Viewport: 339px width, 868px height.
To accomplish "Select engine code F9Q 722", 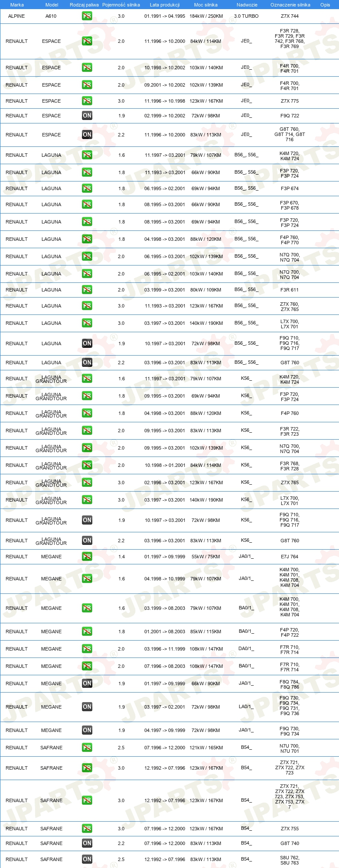I will pos(290,116).
